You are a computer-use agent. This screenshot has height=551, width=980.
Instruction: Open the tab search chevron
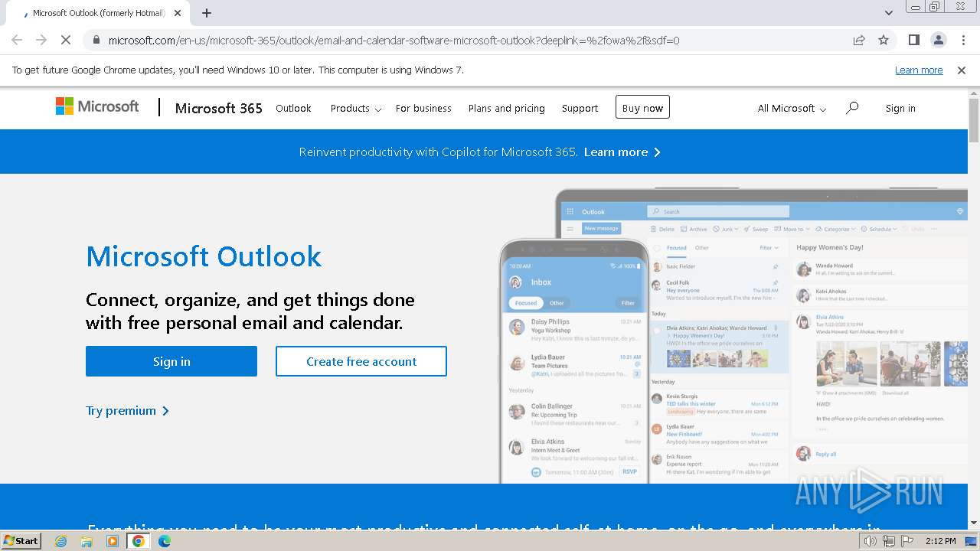pos(888,13)
